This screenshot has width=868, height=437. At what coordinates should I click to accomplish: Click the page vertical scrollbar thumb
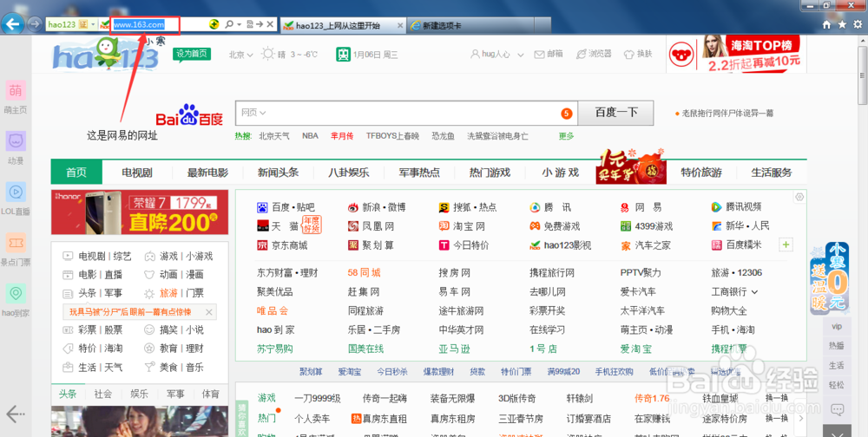(863, 75)
